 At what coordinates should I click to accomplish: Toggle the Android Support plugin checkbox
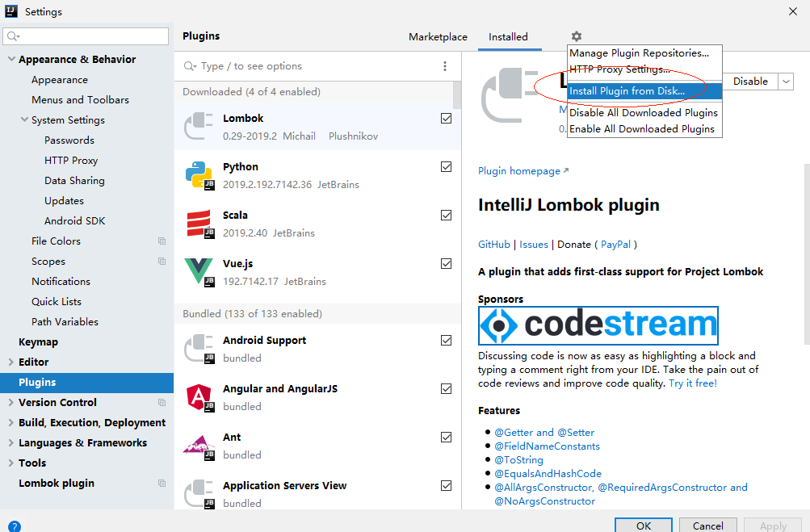coord(447,341)
